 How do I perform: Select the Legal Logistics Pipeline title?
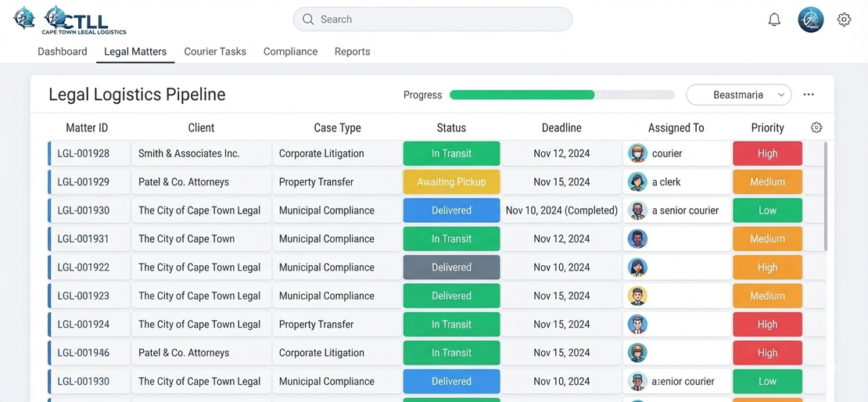(138, 95)
